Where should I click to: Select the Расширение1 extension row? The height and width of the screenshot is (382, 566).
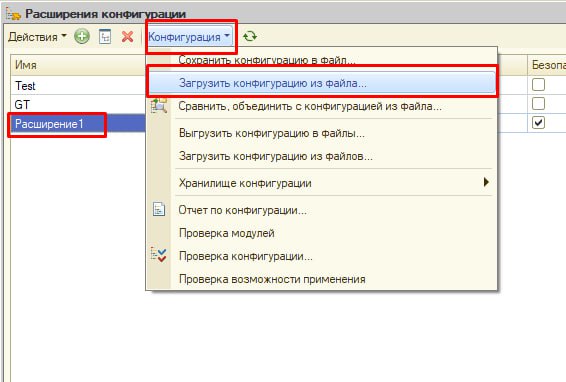click(x=78, y=124)
